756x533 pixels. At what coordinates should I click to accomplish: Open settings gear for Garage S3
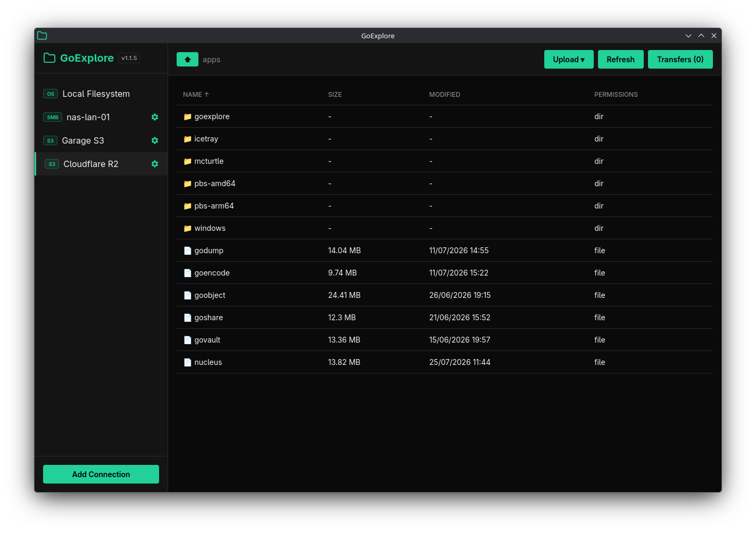click(155, 140)
